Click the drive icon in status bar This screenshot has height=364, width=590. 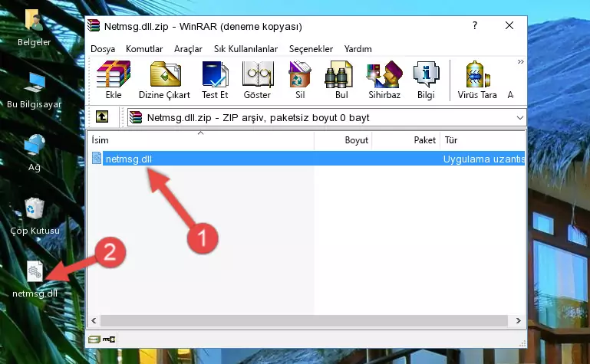click(94, 339)
